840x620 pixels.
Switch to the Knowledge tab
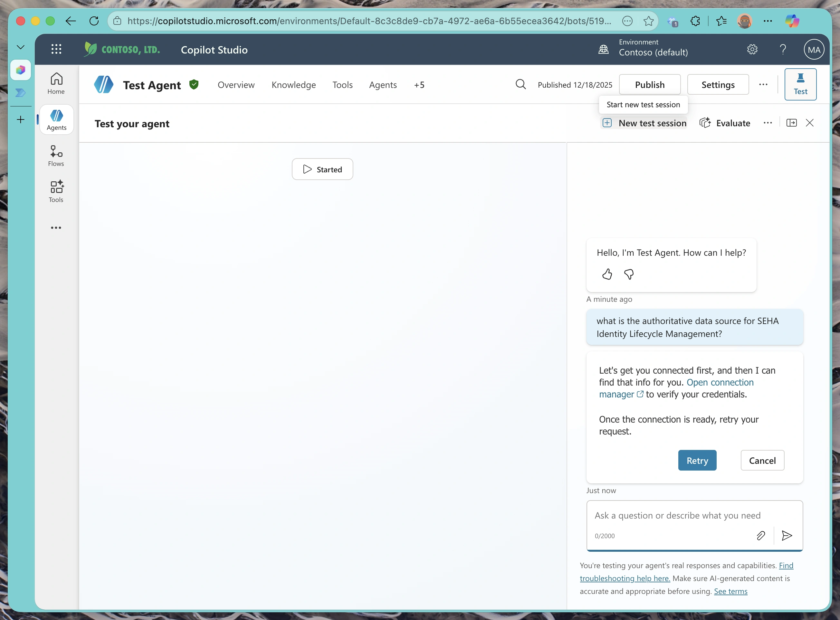[293, 85]
